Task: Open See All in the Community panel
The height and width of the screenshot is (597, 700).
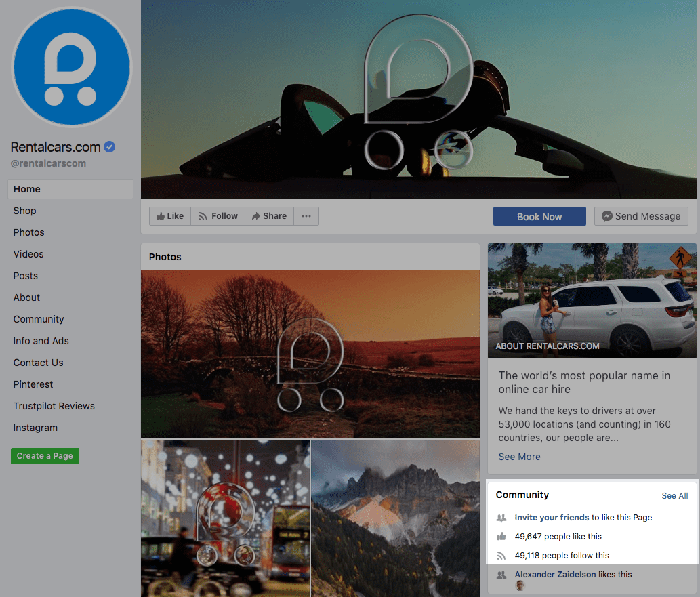Action: coord(674,495)
